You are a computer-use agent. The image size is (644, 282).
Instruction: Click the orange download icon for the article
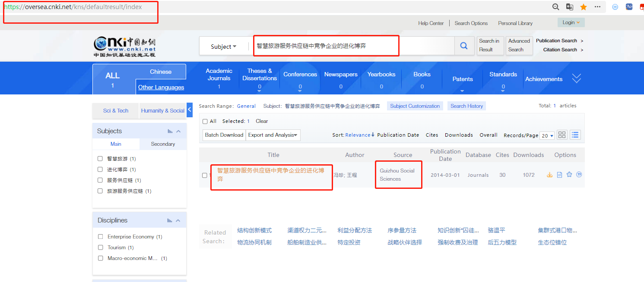(550, 175)
